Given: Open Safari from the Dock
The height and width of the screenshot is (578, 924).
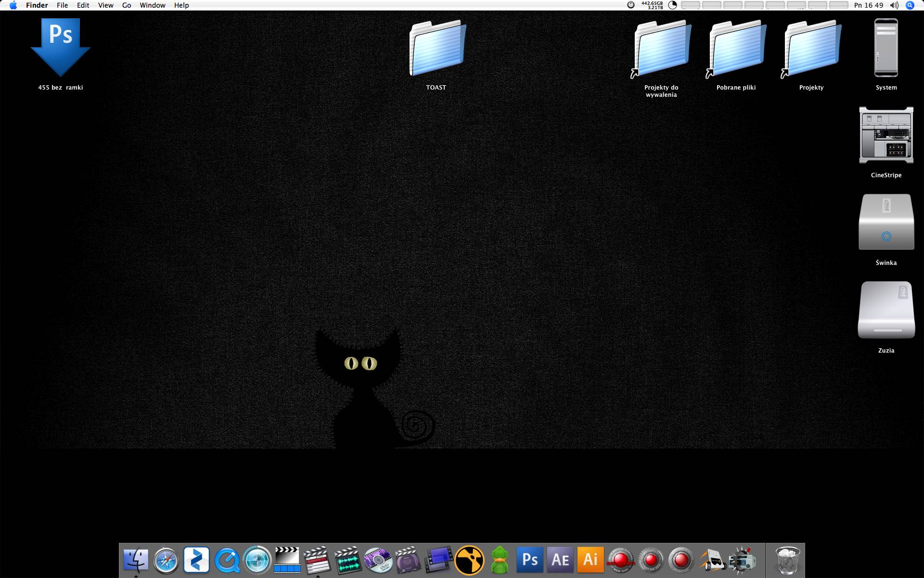Looking at the screenshot, I should tap(166, 560).
